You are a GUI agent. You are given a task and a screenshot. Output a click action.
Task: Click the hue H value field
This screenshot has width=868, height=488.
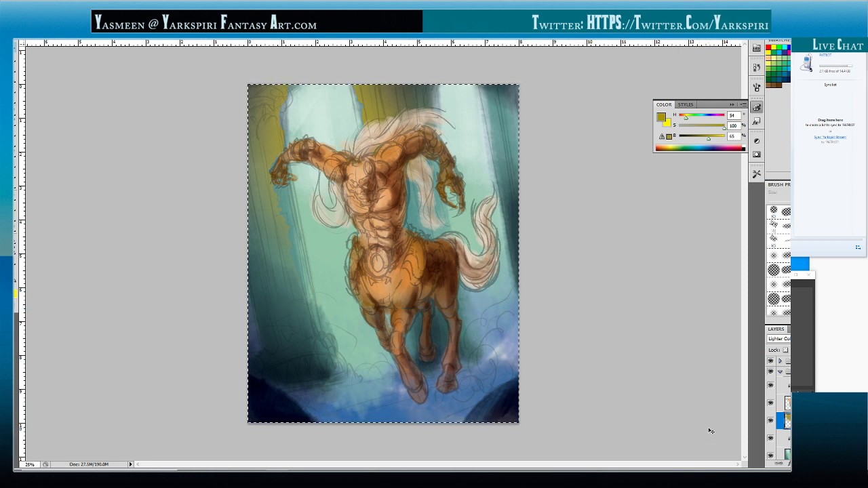[x=733, y=115]
